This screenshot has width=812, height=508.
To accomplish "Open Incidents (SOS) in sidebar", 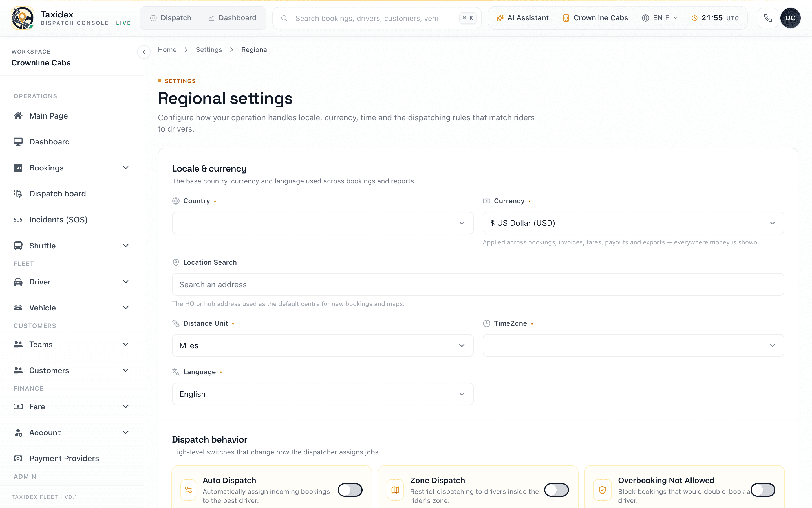I will [72, 219].
